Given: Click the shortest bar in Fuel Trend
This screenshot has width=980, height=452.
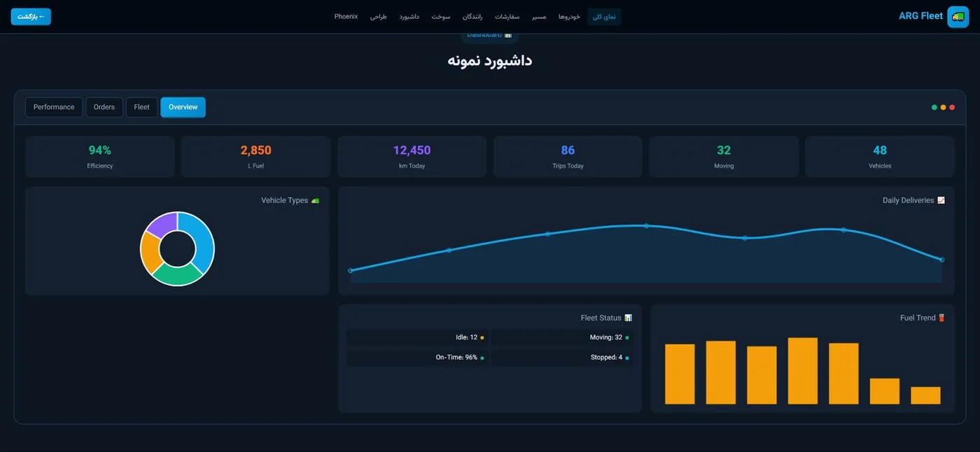Looking at the screenshot, I should (x=925, y=395).
